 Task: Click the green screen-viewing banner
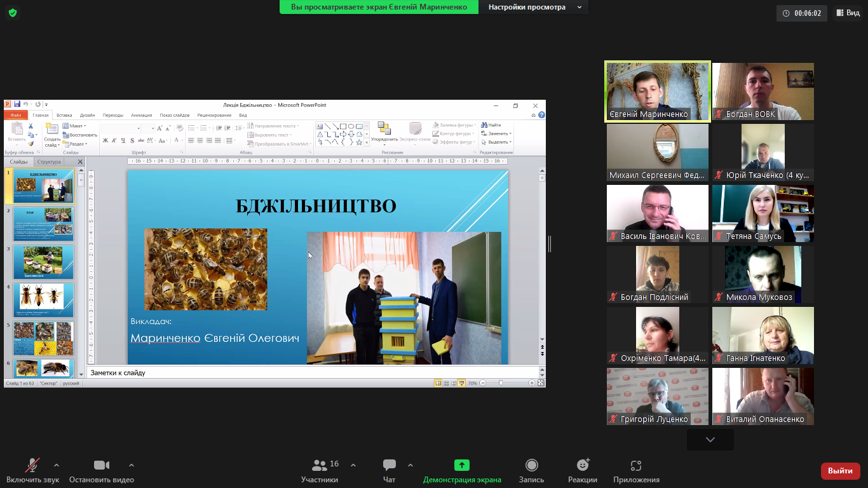pos(379,7)
